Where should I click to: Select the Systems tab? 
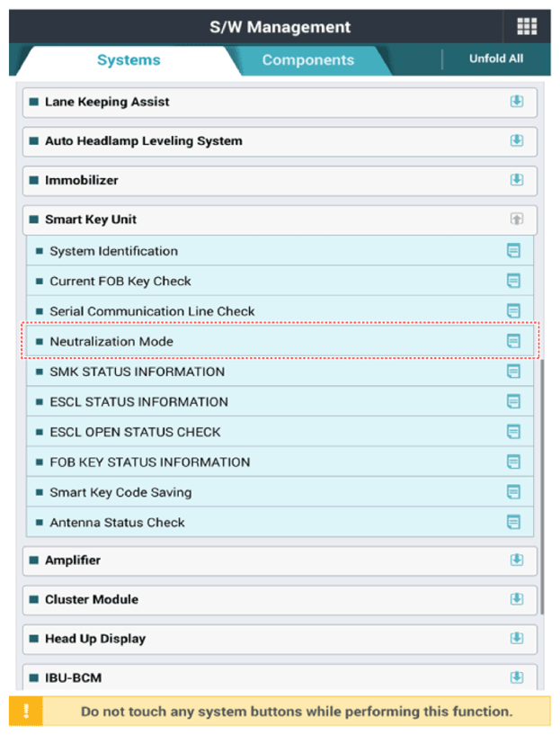tap(129, 60)
